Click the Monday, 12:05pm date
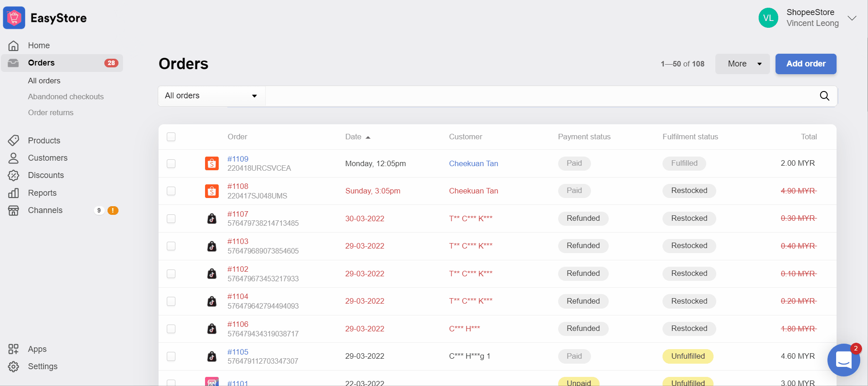This screenshot has height=386, width=868. tap(375, 163)
